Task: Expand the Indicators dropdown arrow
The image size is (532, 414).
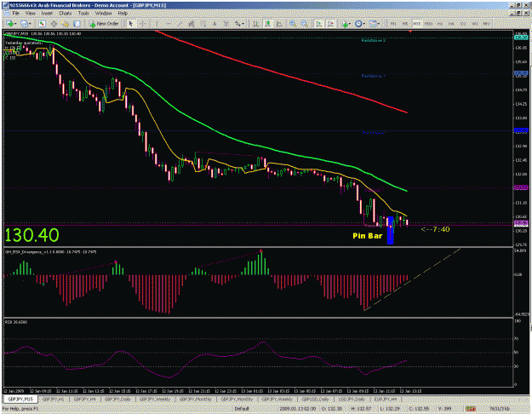Action: (x=350, y=24)
